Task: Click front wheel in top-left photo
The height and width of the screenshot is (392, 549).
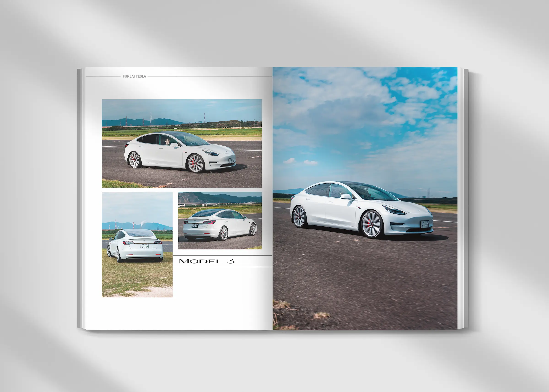Action: click(196, 164)
